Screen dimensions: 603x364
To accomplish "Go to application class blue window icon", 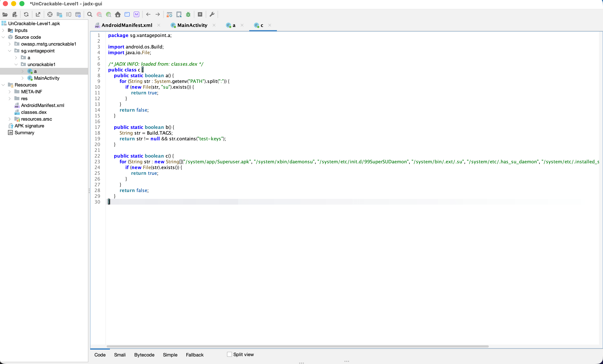I will click(127, 14).
